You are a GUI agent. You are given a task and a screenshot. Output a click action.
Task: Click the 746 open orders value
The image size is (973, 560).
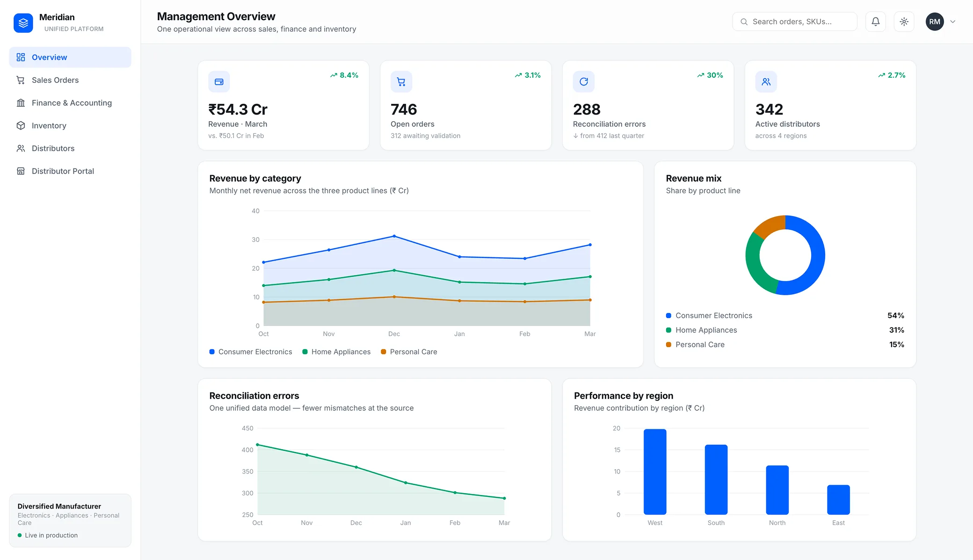[404, 109]
